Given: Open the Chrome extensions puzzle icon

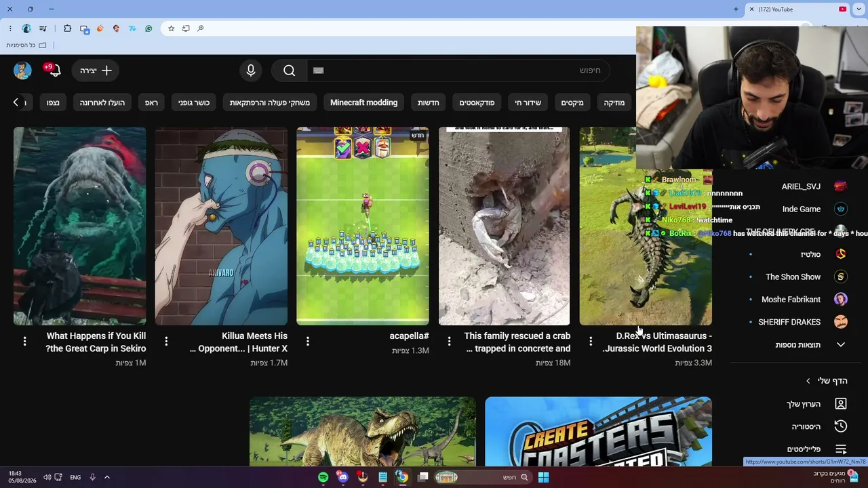Looking at the screenshot, I should click(67, 28).
